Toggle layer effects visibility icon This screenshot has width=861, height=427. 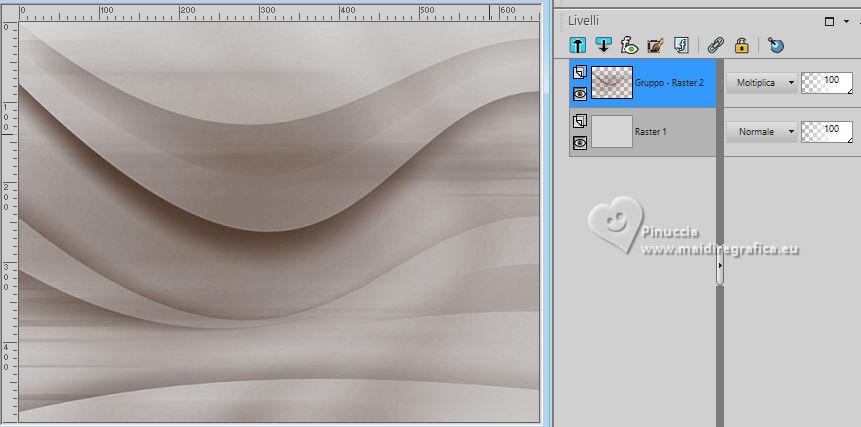coord(630,45)
